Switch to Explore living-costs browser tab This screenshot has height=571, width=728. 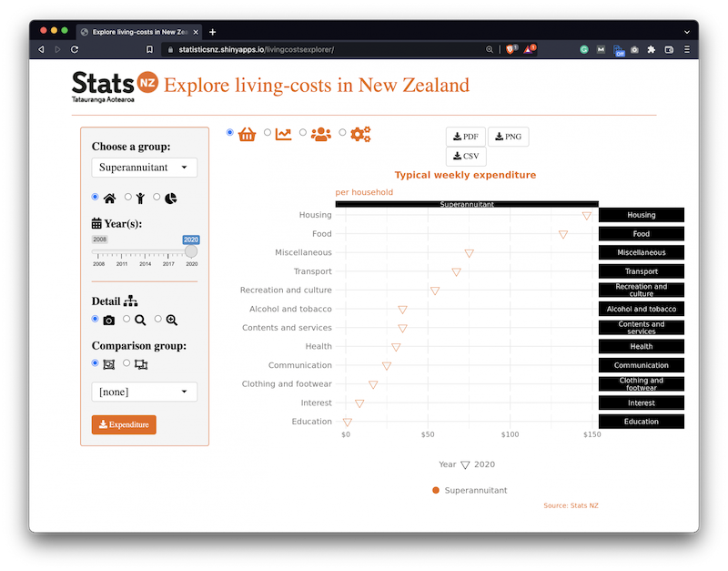click(x=139, y=32)
